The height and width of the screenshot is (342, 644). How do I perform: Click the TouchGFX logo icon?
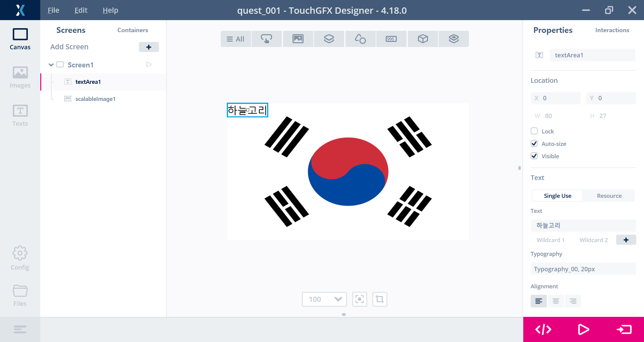20,10
